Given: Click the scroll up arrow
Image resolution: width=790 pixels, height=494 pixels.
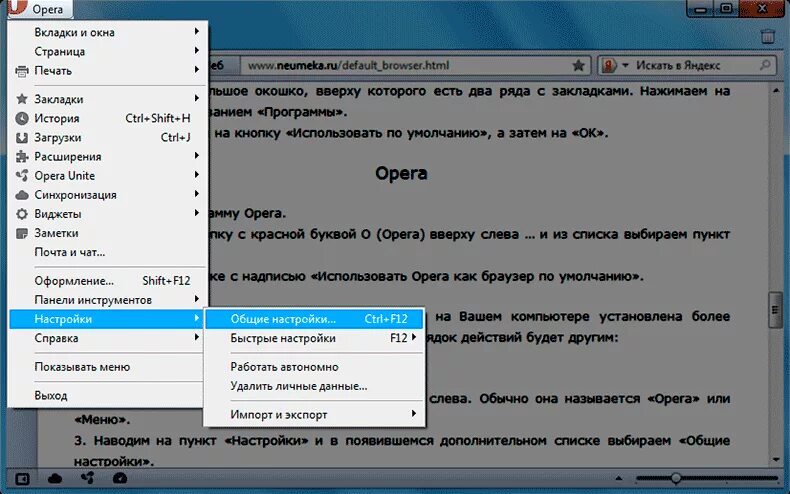Looking at the screenshot, I should pyautogui.click(x=775, y=91).
